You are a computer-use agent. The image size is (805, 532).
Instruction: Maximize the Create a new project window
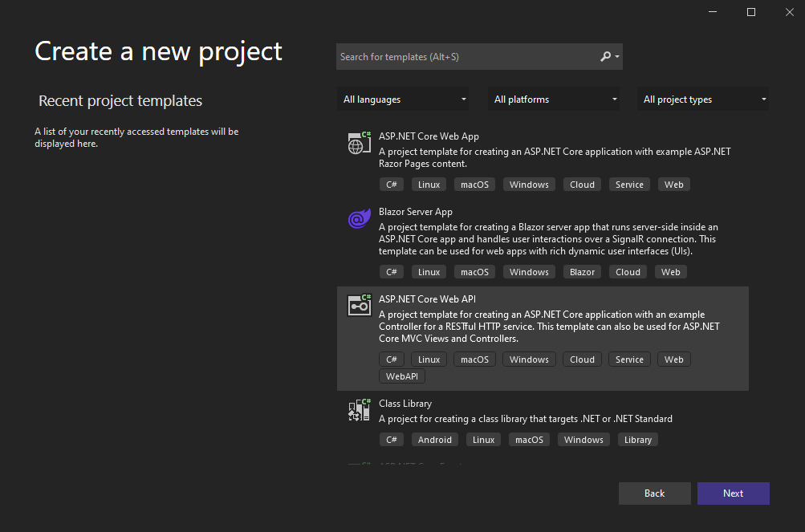pos(751,12)
